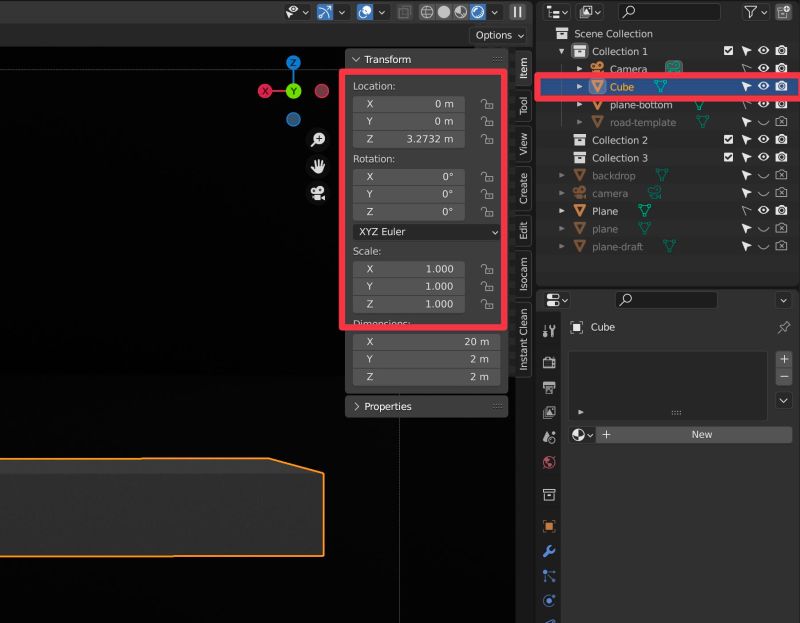Hide the Cube object in viewport
The image size is (800, 623).
coord(763,86)
